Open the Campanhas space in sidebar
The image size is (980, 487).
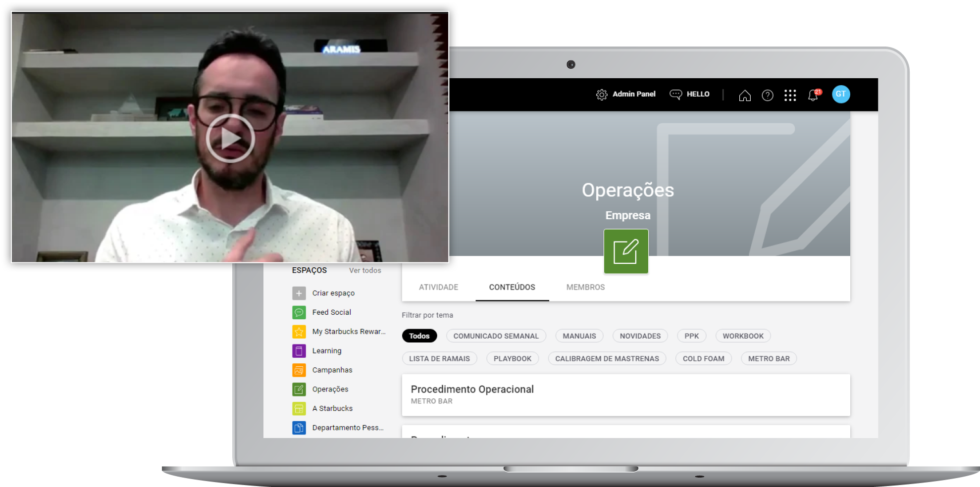(x=332, y=370)
